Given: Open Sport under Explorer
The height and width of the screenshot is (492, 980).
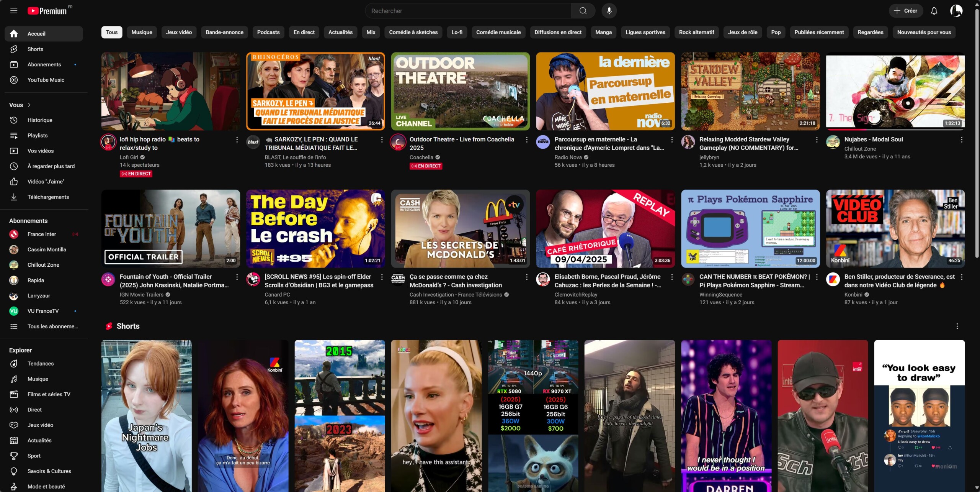Looking at the screenshot, I should (44, 456).
